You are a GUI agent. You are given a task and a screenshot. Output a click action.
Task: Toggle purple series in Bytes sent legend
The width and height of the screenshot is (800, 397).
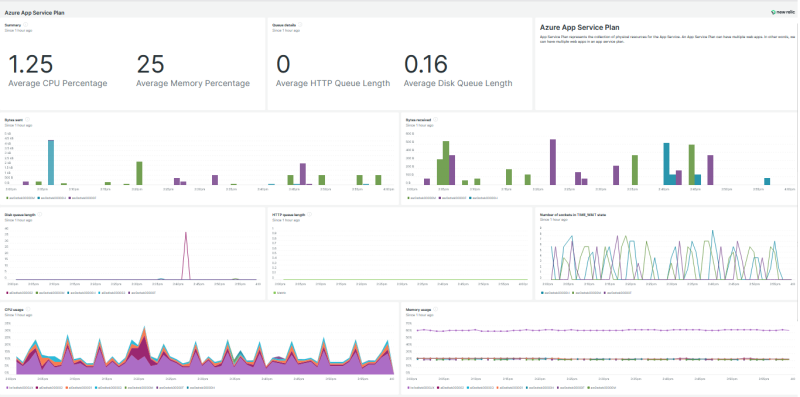(x=82, y=197)
